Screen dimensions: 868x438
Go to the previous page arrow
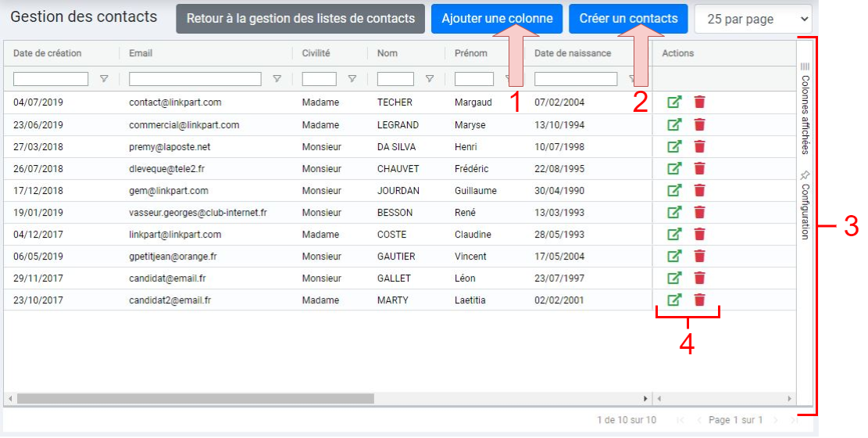pos(699,420)
